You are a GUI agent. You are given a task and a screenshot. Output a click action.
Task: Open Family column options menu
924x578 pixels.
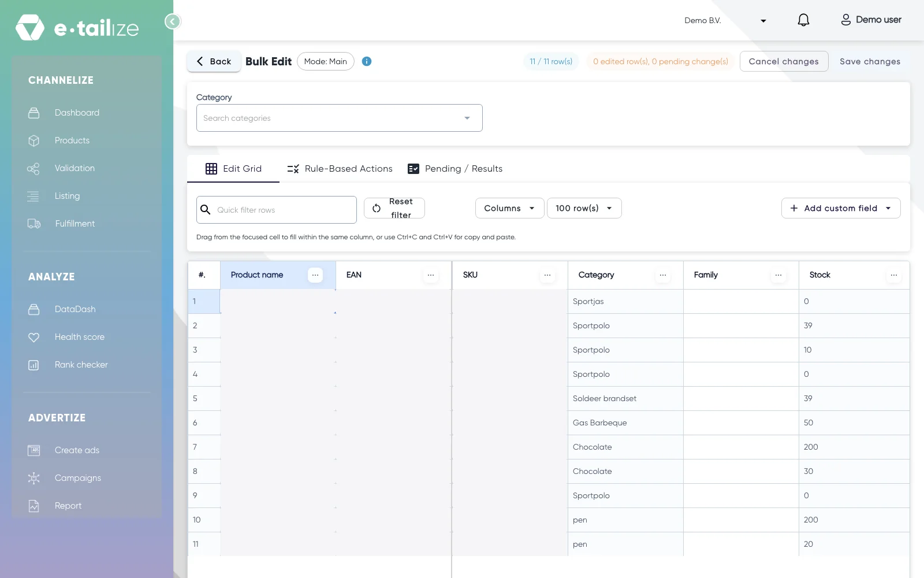(778, 275)
